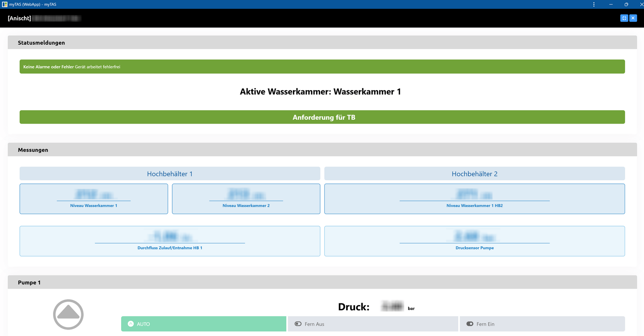The height and width of the screenshot is (336, 644).
Task: Restore down the myTAS window
Action: [x=626, y=4]
